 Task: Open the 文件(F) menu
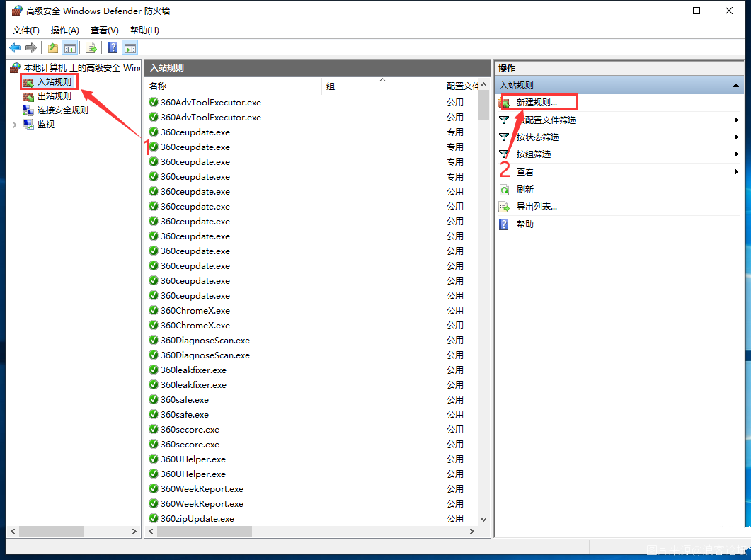pos(26,30)
